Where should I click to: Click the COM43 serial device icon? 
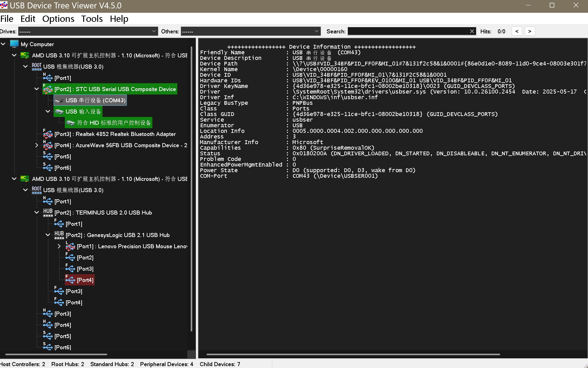pyautogui.click(x=59, y=100)
